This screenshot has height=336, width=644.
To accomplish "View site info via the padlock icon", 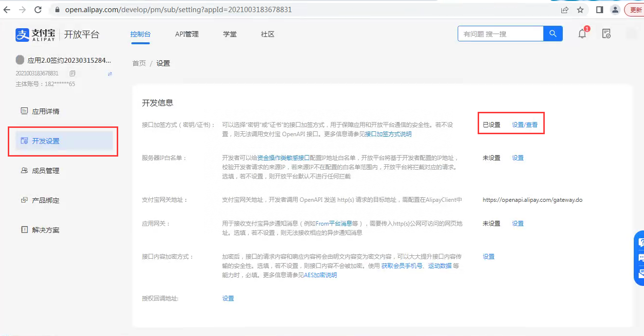I will click(x=57, y=10).
